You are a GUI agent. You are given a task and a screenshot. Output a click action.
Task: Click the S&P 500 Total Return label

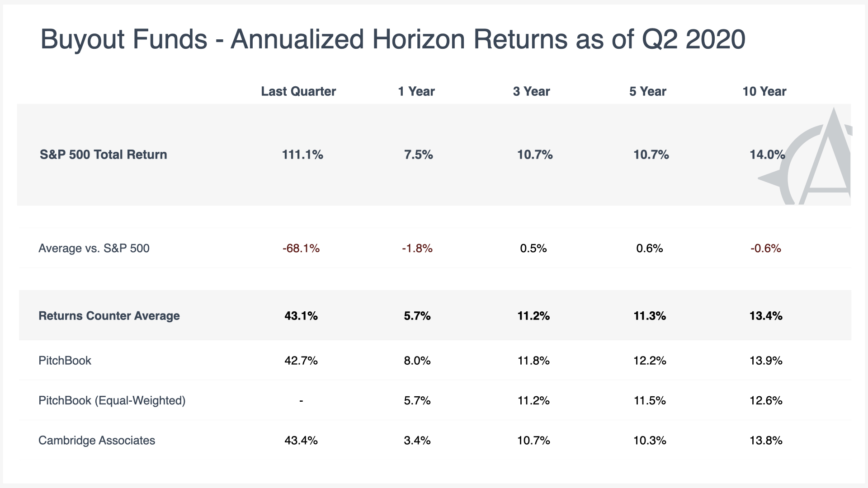(x=104, y=155)
